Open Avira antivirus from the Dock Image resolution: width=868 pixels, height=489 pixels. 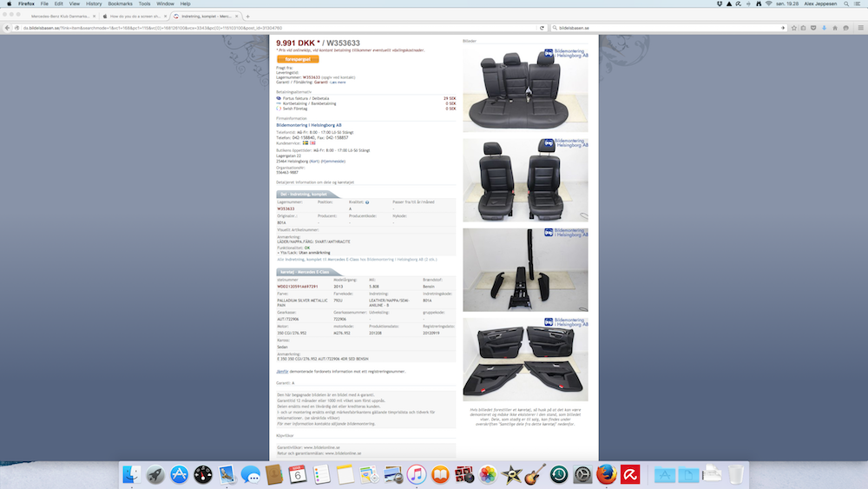630,474
